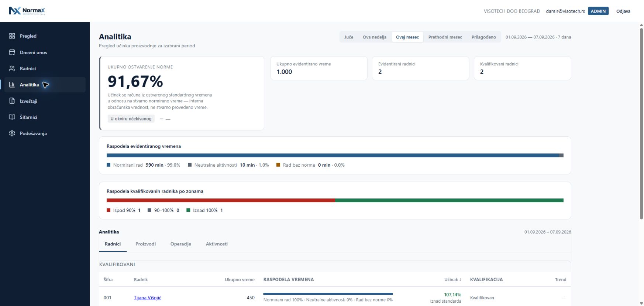Click the Dnevni unos calendar icon
Screen dimensions: 644x306
12,52
